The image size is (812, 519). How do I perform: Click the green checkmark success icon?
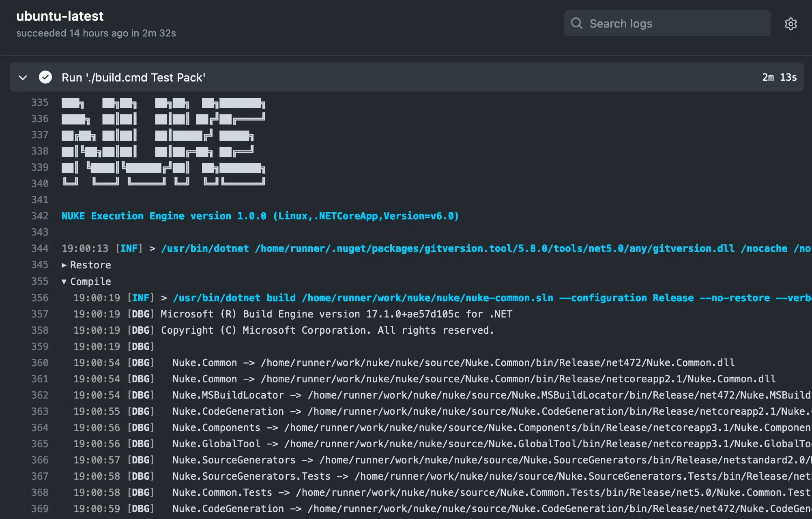pyautogui.click(x=45, y=77)
